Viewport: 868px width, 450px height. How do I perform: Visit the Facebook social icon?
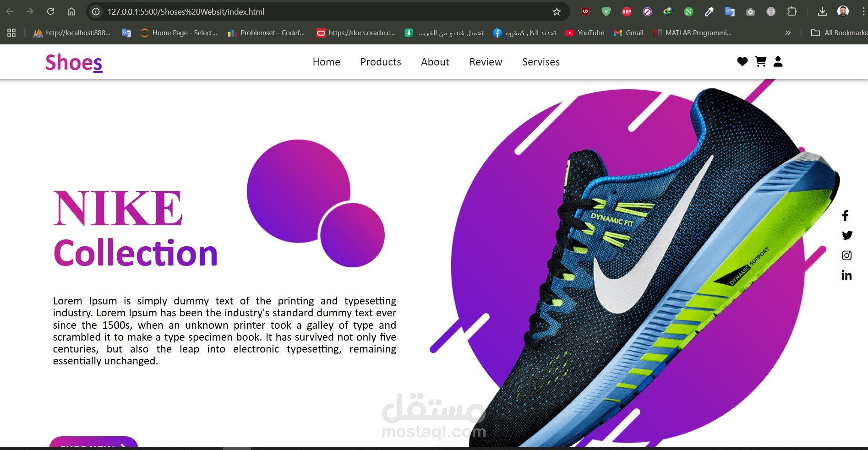(846, 215)
